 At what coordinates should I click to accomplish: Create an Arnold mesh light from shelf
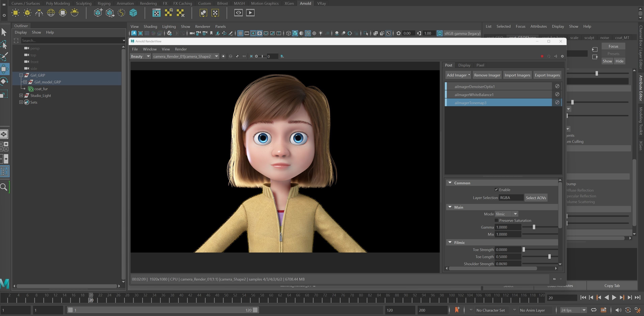coord(27,13)
